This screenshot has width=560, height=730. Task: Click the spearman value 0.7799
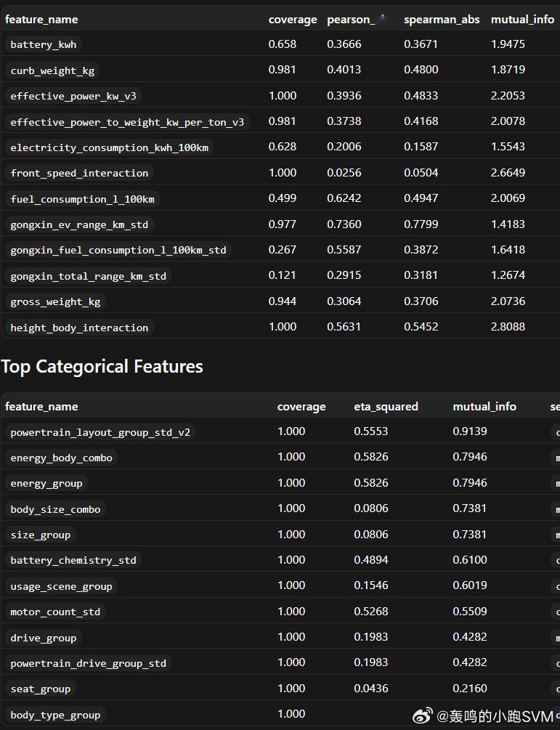421,224
